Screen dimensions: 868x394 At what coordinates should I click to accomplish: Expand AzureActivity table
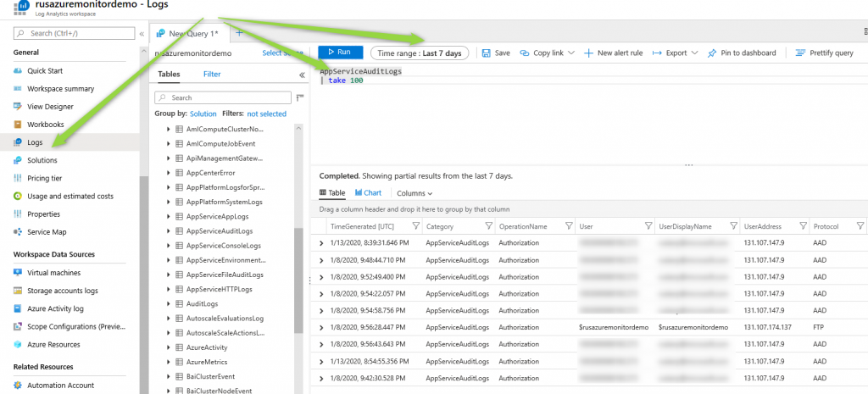point(169,347)
